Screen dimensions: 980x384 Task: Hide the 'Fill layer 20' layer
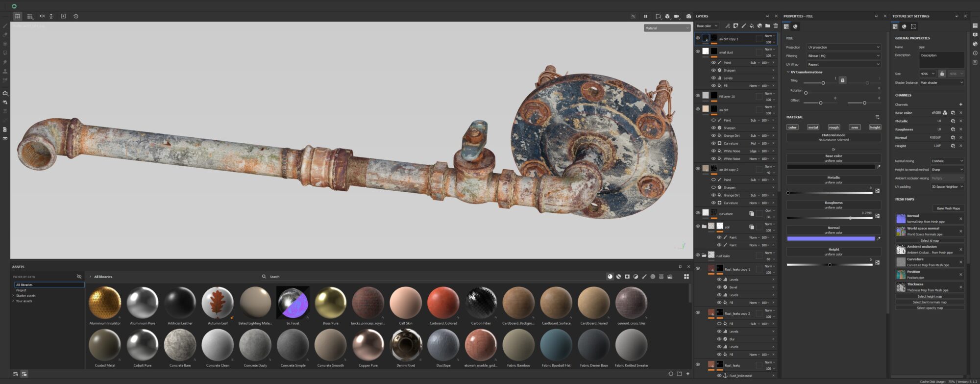pos(698,96)
